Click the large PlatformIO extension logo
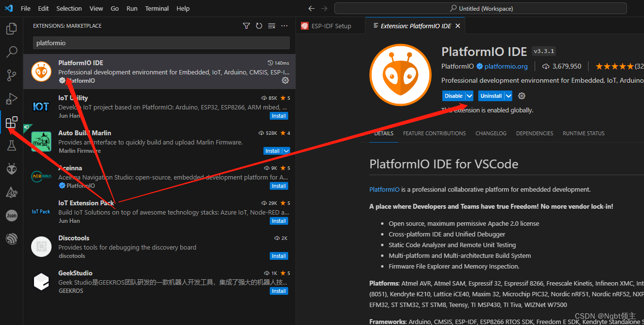Viewport: 644px width, 325px height. pyautogui.click(x=400, y=75)
